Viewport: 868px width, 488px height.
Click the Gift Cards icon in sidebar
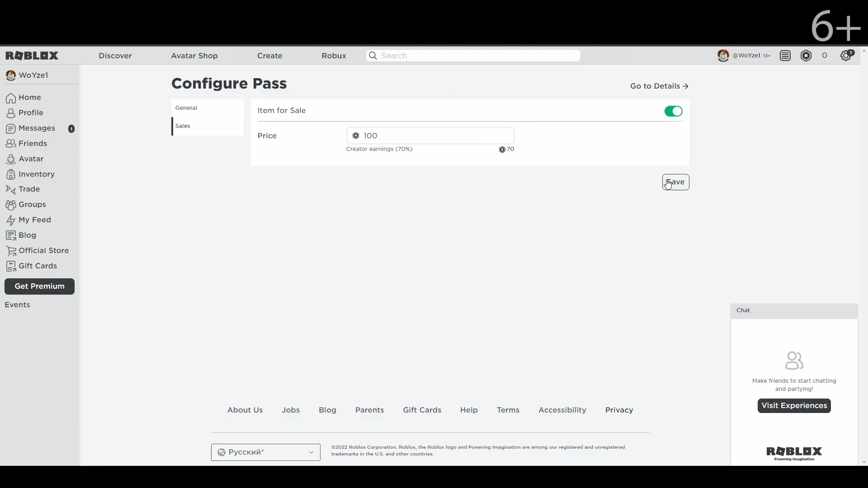coord(11,266)
